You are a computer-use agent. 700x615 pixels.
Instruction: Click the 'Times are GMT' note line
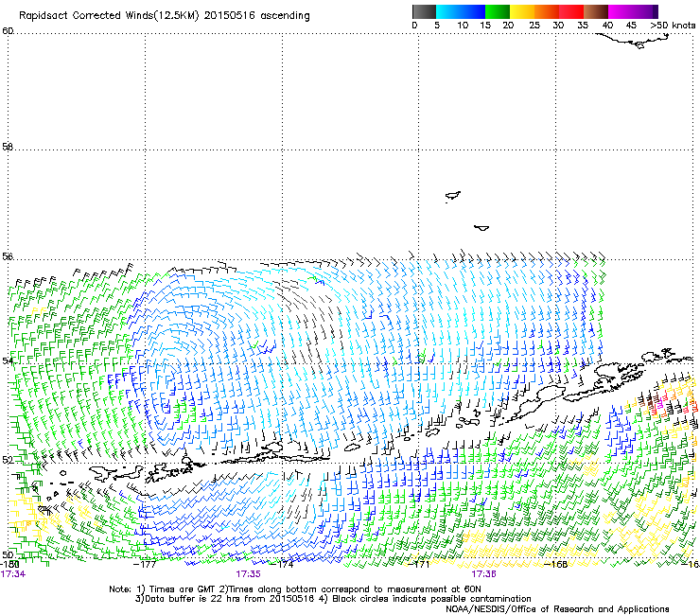pyautogui.click(x=294, y=589)
